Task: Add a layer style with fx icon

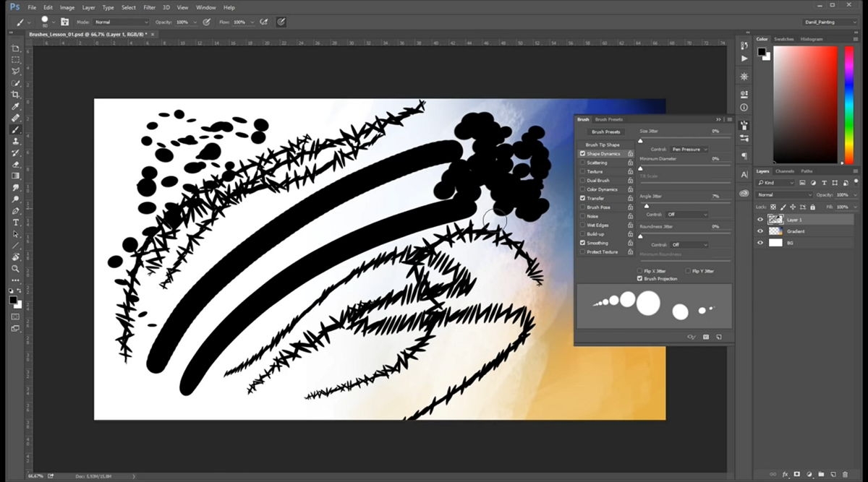Action: tap(785, 473)
